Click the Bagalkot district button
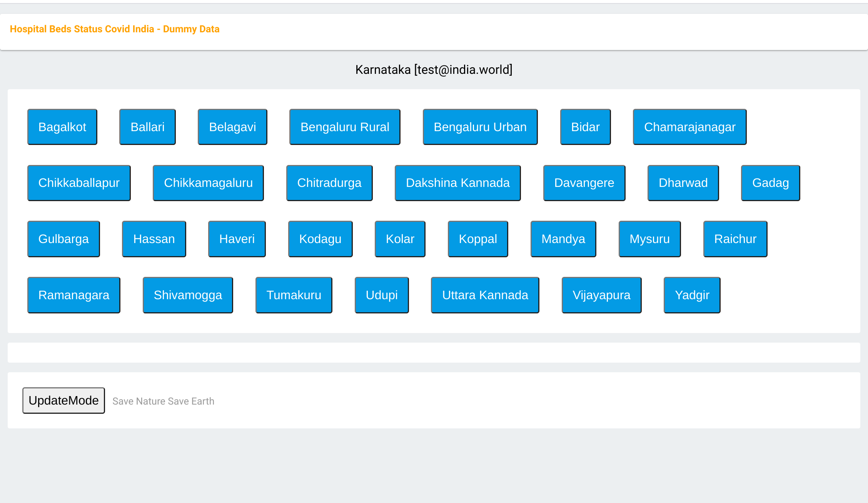The image size is (868, 503). (62, 127)
